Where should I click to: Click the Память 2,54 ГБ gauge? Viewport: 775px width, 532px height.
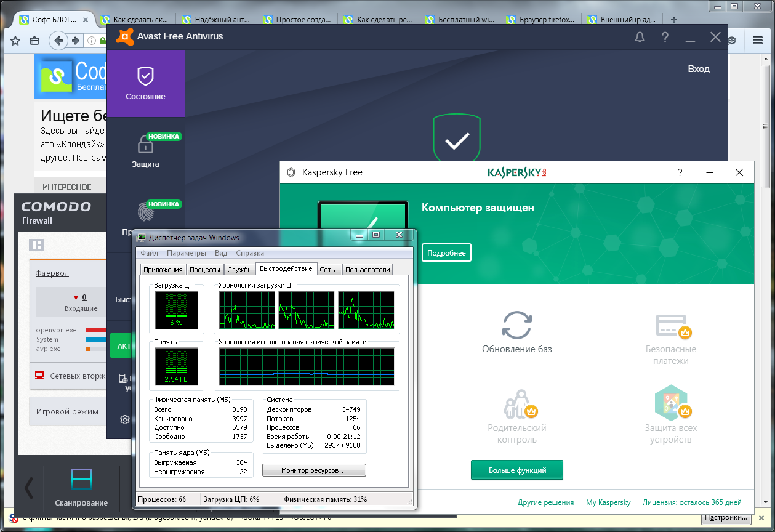click(176, 366)
